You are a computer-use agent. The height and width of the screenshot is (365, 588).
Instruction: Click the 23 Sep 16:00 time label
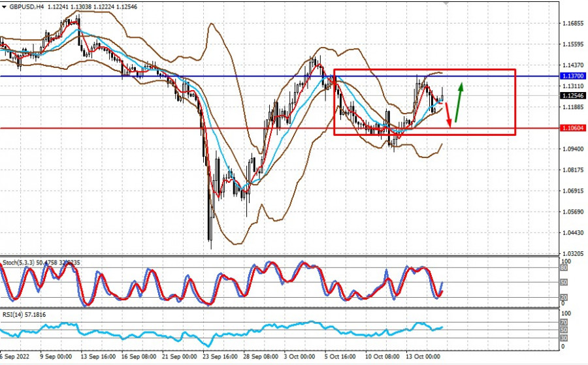(220, 357)
